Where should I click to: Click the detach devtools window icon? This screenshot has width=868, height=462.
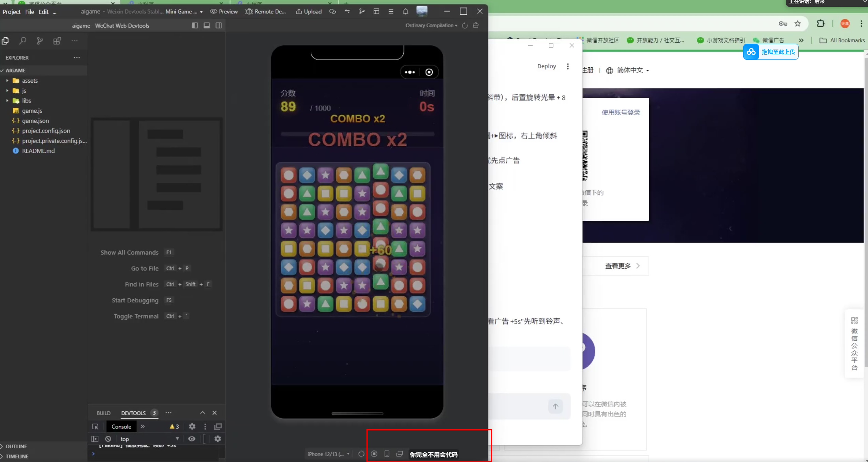[x=218, y=426]
